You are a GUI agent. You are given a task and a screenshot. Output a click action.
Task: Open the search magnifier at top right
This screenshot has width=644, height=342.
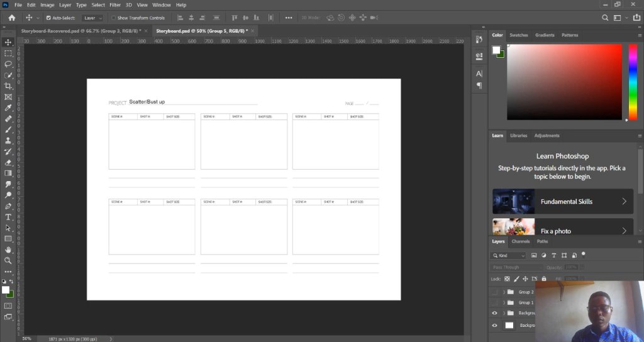(605, 18)
